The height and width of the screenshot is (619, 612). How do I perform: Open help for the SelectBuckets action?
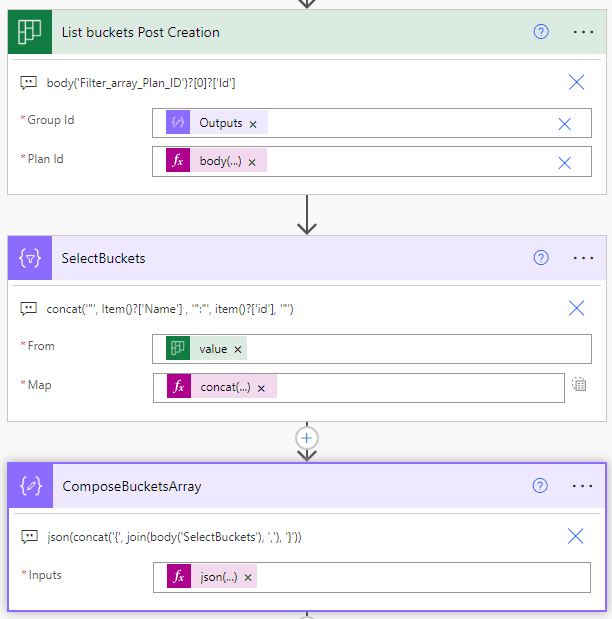541,258
